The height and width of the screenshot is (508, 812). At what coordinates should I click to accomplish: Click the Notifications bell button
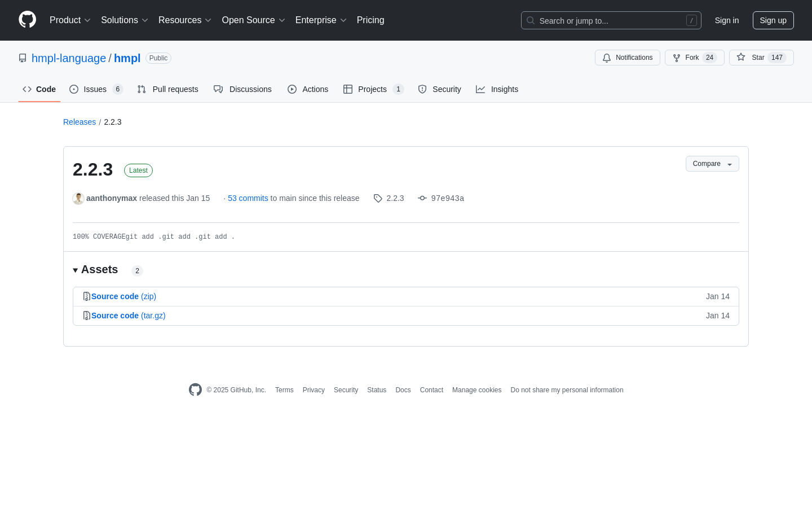pyautogui.click(x=628, y=58)
